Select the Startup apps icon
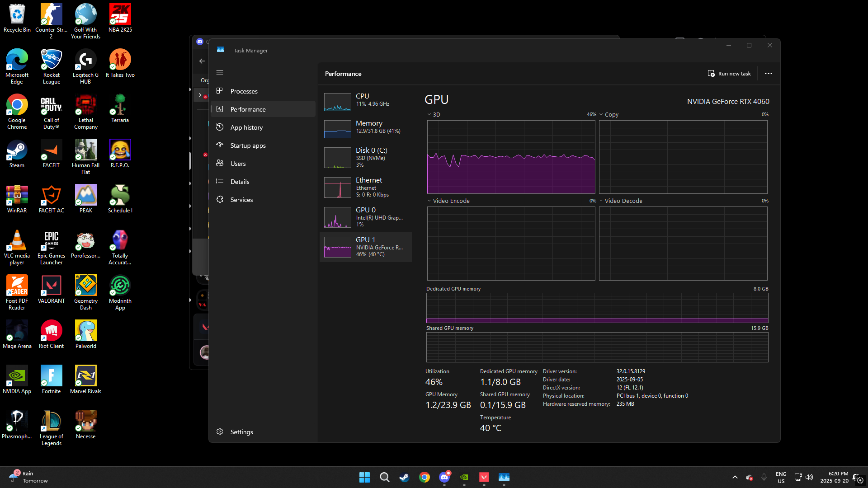868x488 pixels. pos(220,145)
